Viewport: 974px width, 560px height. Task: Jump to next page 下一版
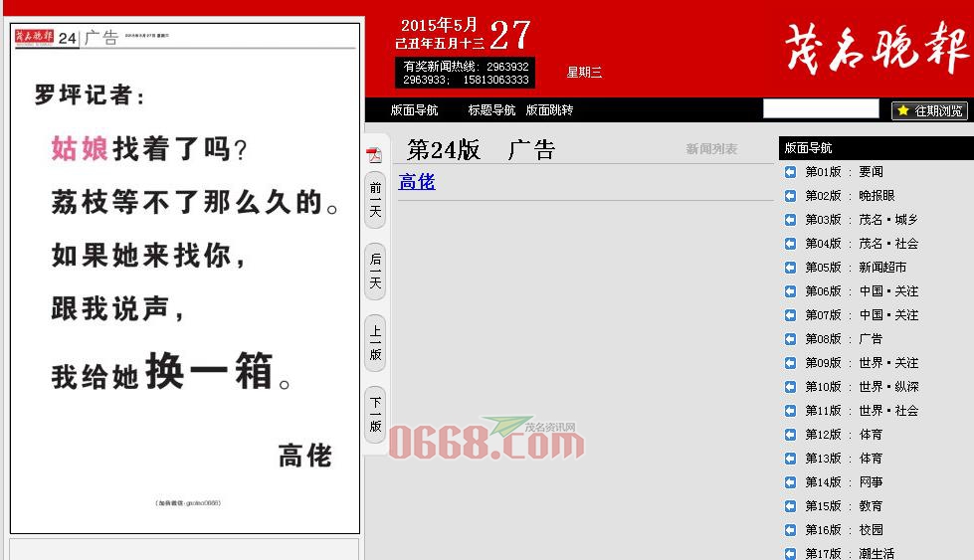pos(375,414)
